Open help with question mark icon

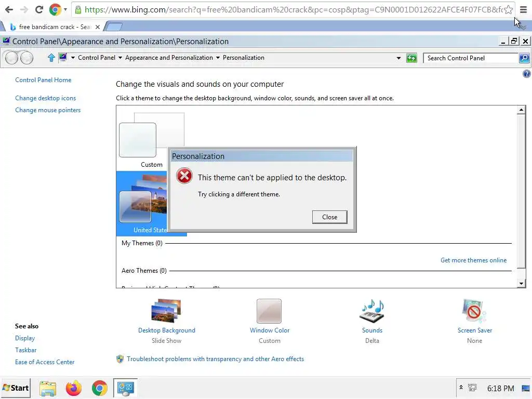click(527, 74)
